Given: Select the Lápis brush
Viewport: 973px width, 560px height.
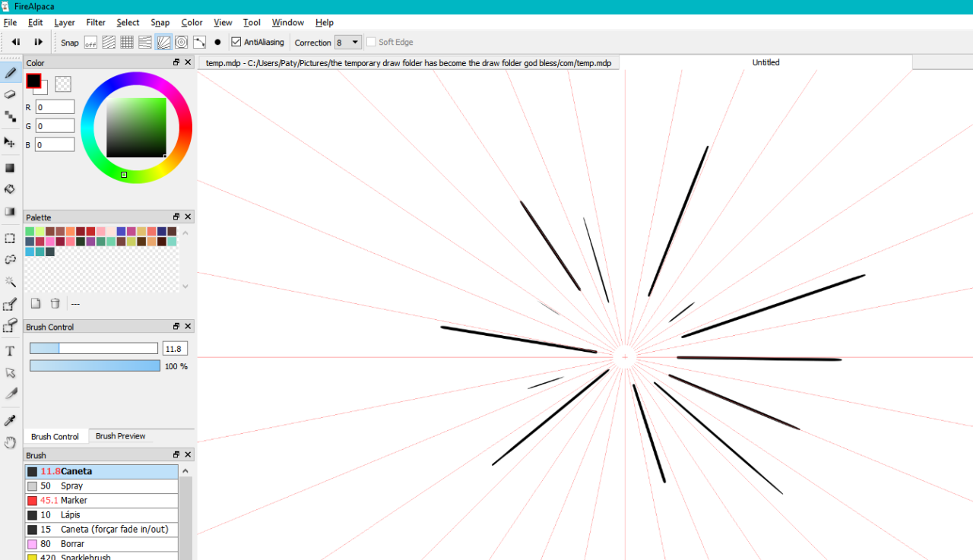Looking at the screenshot, I should (102, 514).
